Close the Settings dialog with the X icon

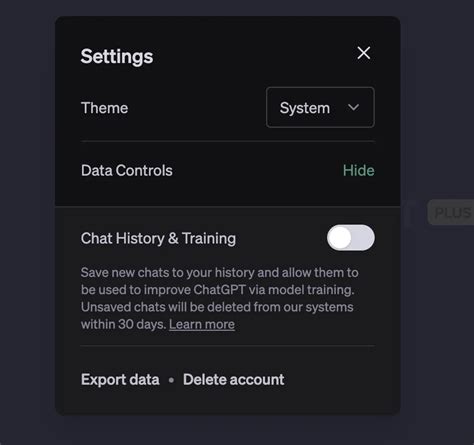click(363, 53)
